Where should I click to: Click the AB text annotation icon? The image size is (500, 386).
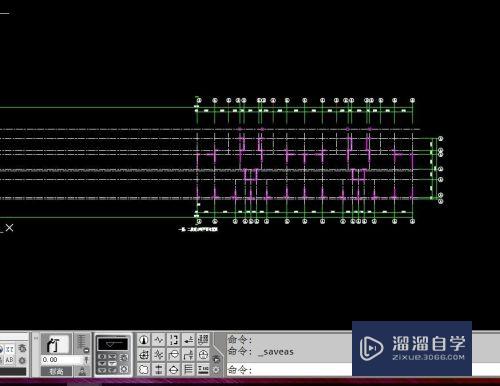[9, 360]
